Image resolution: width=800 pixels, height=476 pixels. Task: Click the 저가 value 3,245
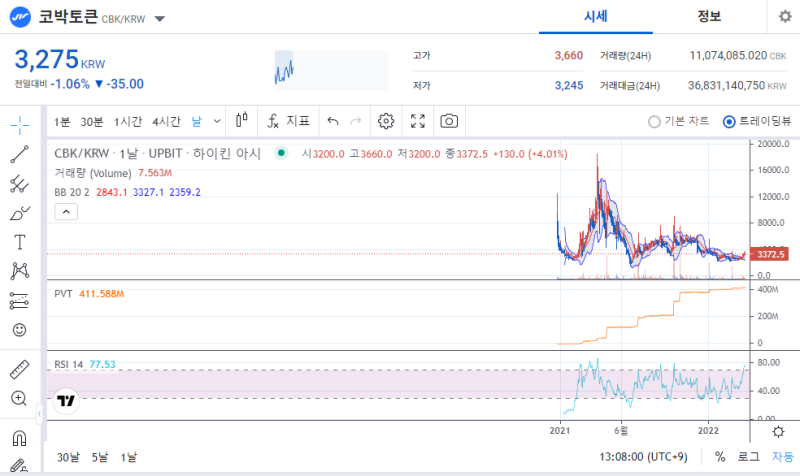click(568, 85)
